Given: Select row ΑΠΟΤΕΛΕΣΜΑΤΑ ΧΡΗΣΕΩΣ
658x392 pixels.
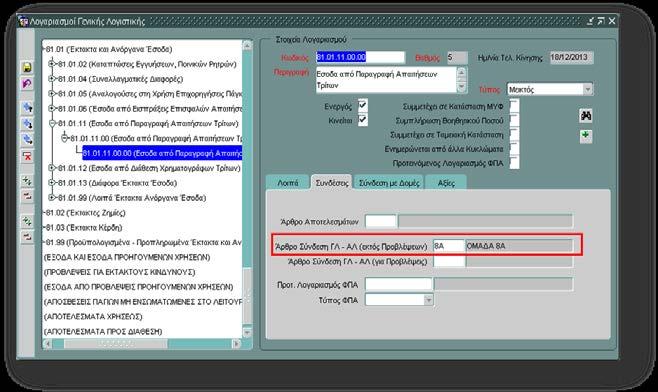Looking at the screenshot, I should point(93,316).
